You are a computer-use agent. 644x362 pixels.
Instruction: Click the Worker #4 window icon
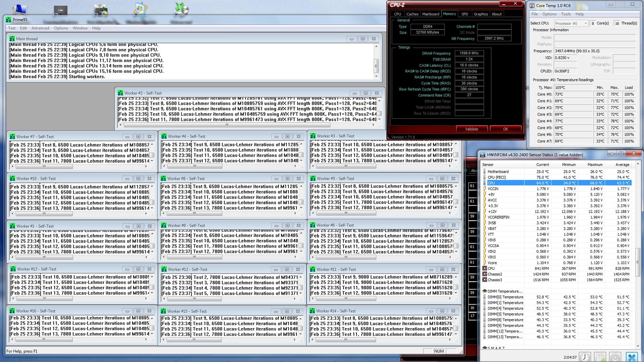[x=164, y=136]
